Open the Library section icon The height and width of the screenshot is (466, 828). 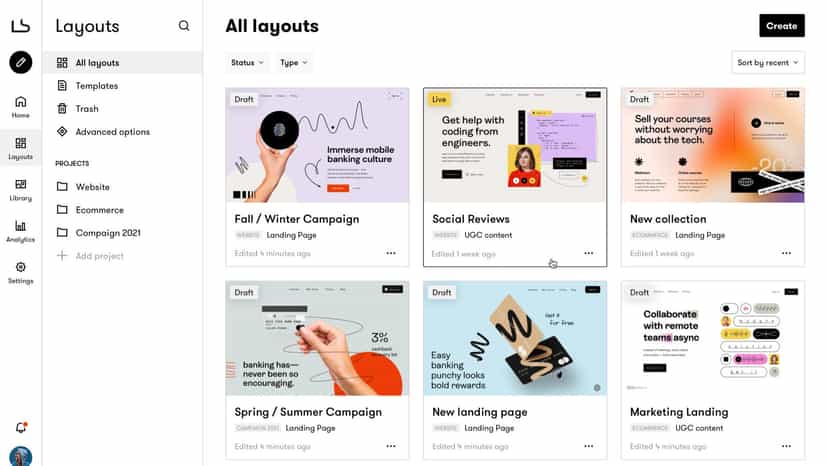click(x=21, y=190)
